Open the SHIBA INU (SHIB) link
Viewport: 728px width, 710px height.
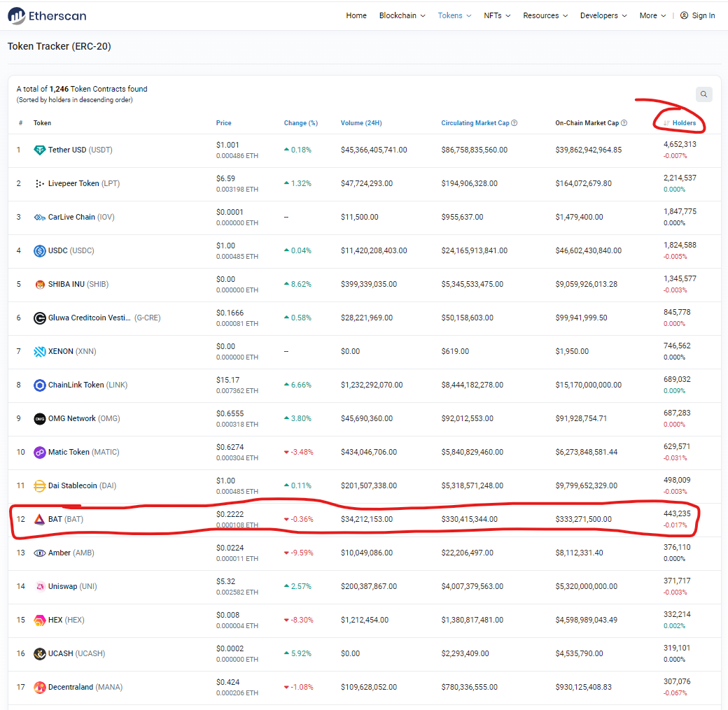point(78,284)
